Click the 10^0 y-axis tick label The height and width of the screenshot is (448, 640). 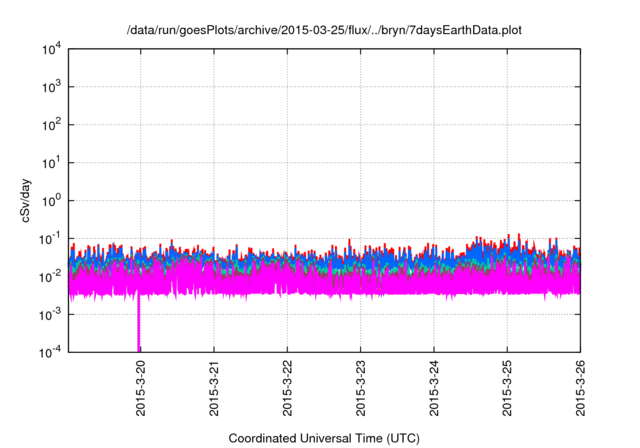pyautogui.click(x=51, y=201)
